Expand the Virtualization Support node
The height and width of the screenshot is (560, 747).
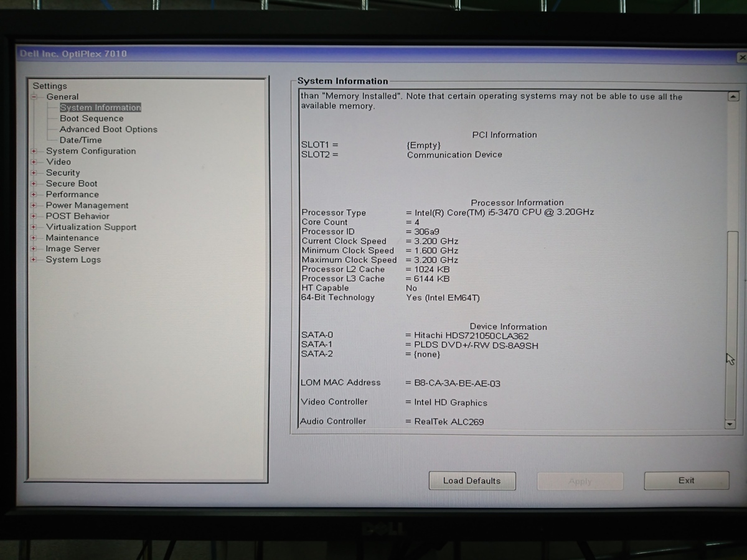click(34, 227)
